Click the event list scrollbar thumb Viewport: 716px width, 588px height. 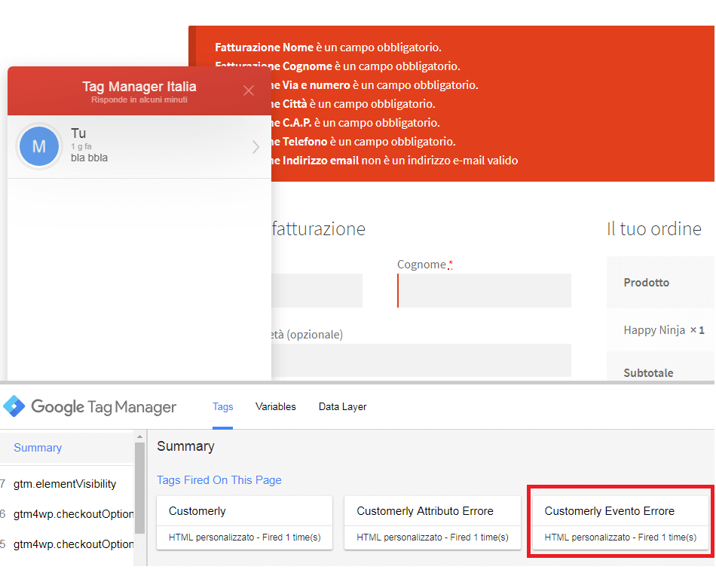pos(139,488)
